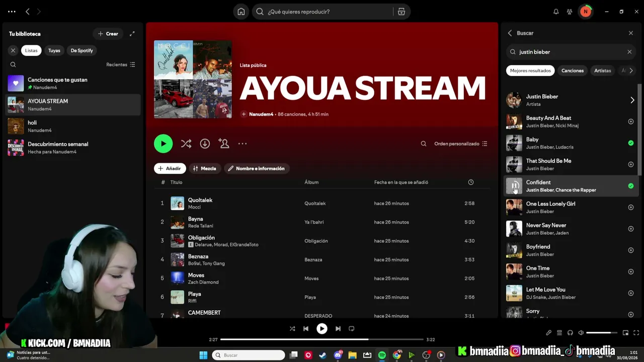This screenshot has height=362, width=644.
Task: Open the notifications bell
Action: click(x=556, y=12)
